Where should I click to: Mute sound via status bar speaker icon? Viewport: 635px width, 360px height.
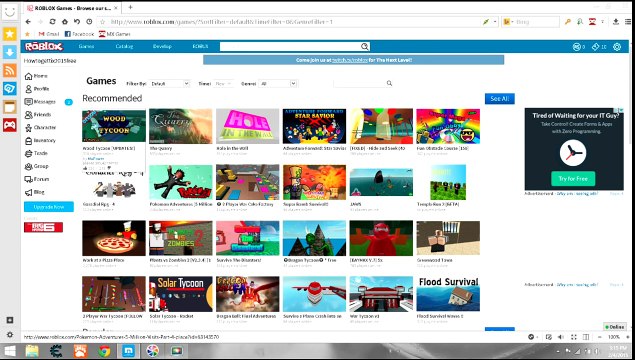point(561,337)
